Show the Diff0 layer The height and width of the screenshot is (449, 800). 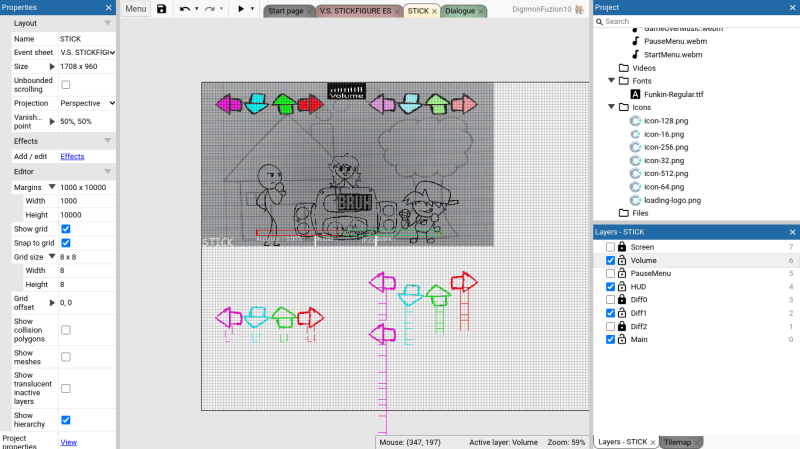coord(610,300)
